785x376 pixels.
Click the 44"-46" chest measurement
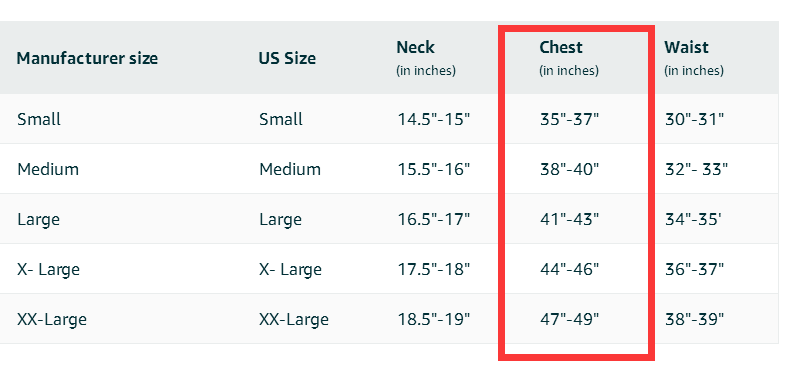(x=569, y=269)
